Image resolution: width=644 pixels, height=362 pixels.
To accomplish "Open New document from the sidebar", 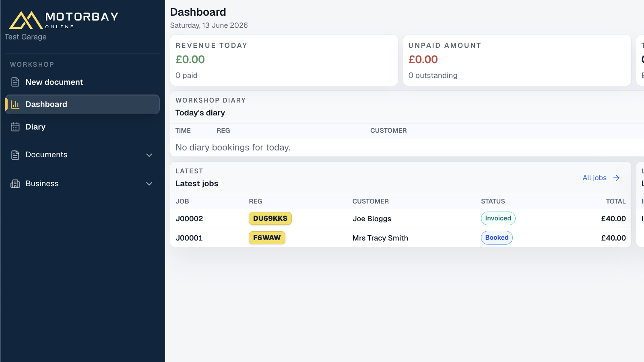I will pos(82,82).
